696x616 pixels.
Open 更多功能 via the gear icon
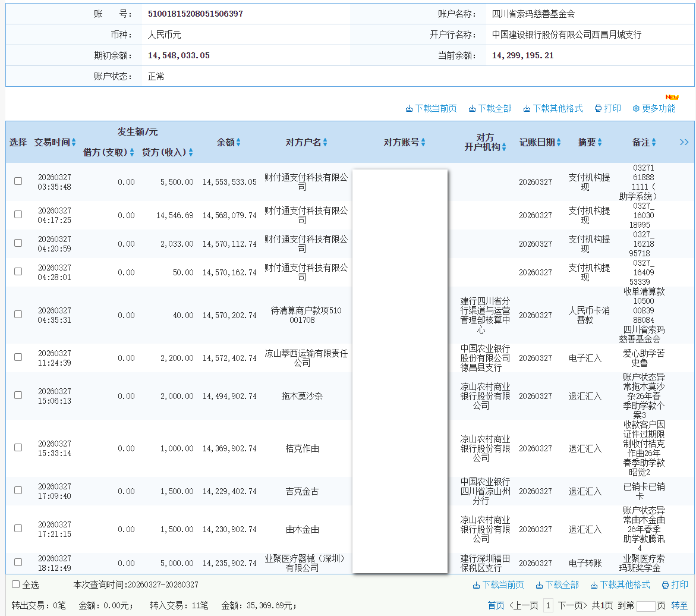point(635,108)
